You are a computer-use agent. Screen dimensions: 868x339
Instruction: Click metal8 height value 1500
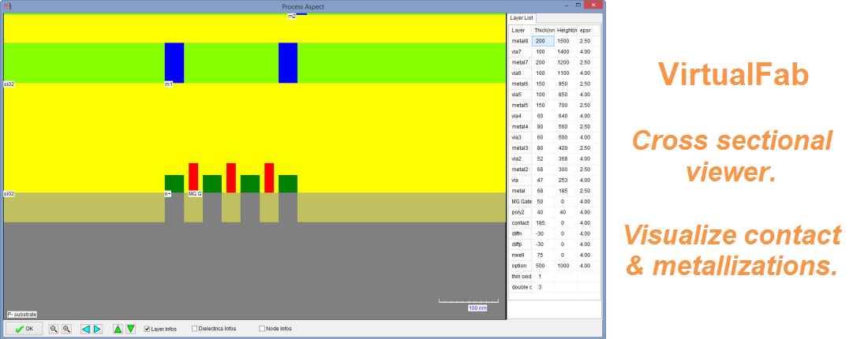566,41
